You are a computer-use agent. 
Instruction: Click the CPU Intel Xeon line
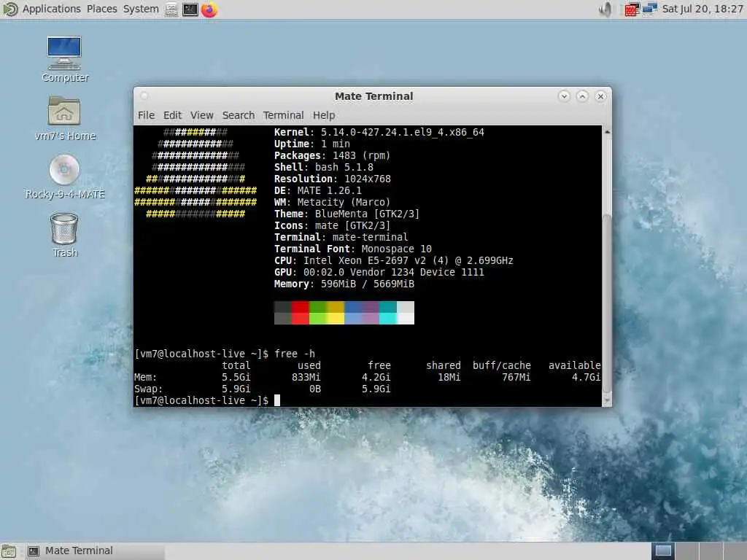pos(393,260)
